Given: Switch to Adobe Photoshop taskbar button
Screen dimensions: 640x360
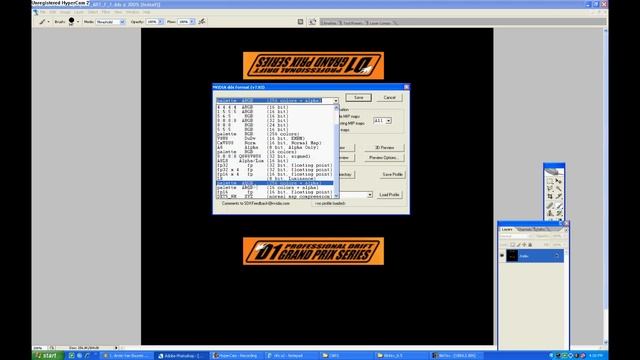Looking at the screenshot, I should [x=182, y=356].
